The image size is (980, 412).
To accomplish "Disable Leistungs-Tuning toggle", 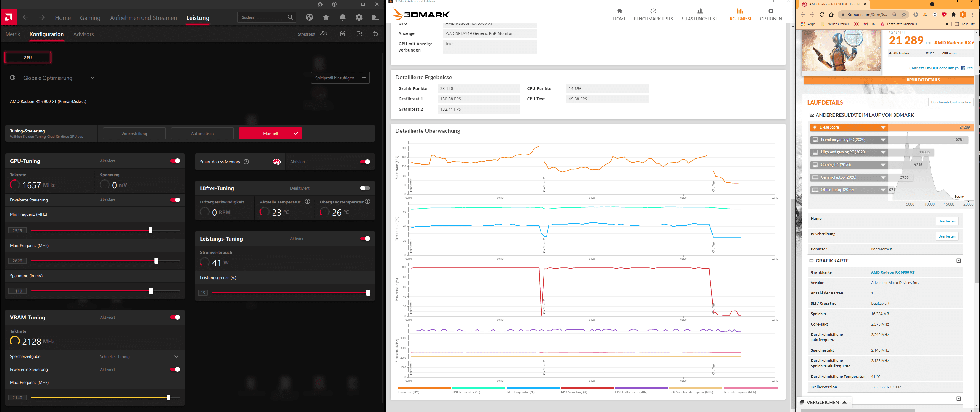I will pos(365,238).
